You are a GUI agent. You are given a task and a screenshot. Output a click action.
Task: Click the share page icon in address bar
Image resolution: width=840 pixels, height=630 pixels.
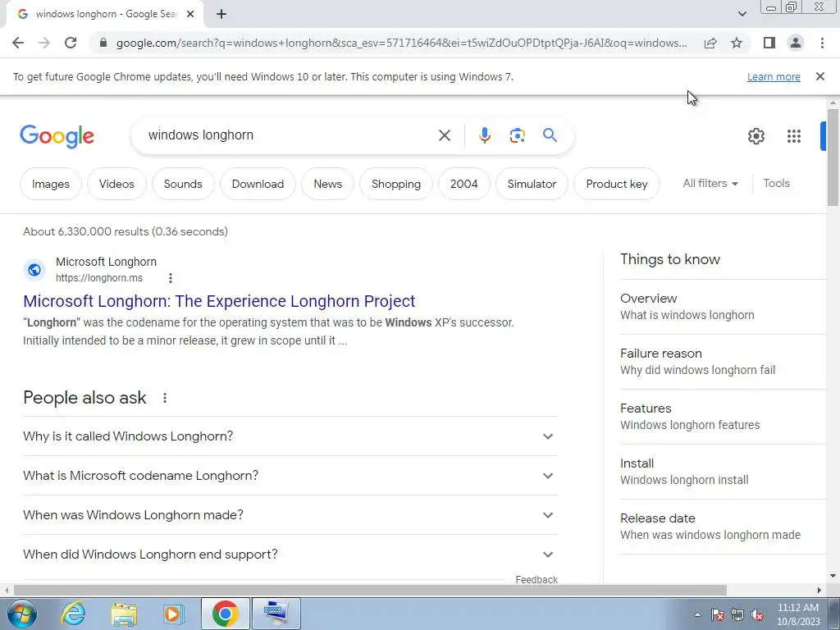(710, 43)
